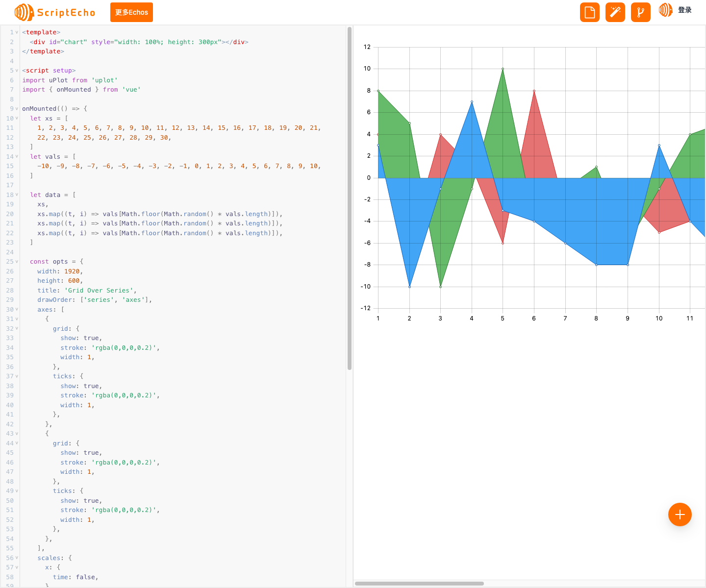
Task: Click the fork branch icon button
Action: pos(641,12)
